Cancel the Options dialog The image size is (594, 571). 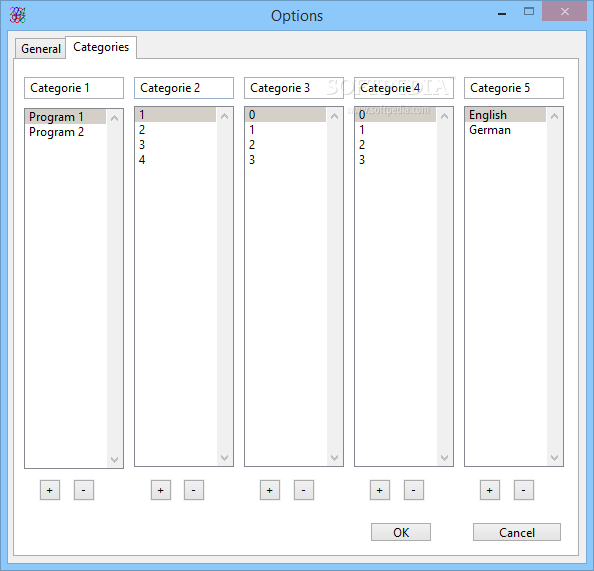pyautogui.click(x=517, y=532)
